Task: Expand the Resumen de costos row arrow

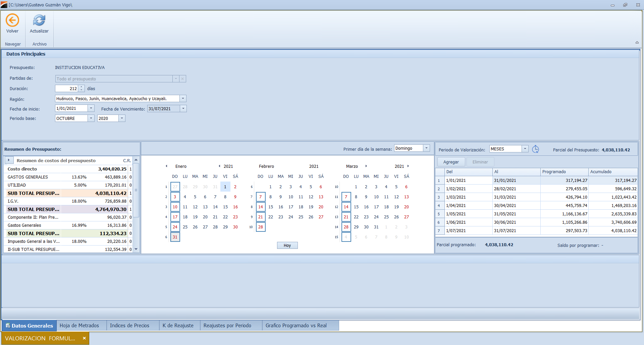Action: (9, 160)
